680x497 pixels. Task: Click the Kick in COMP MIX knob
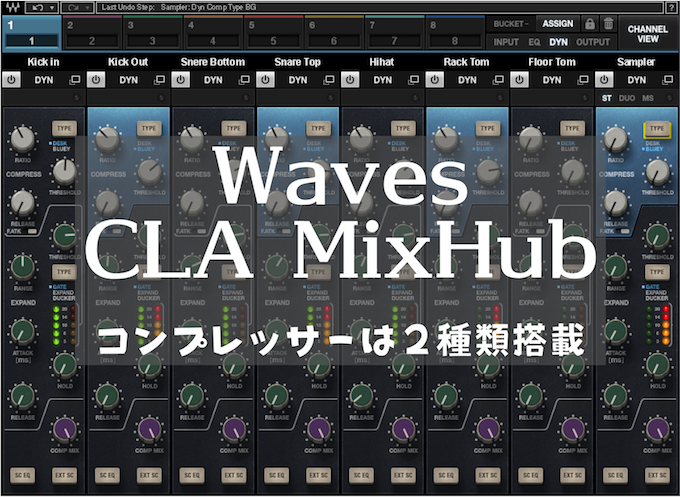pos(65,430)
